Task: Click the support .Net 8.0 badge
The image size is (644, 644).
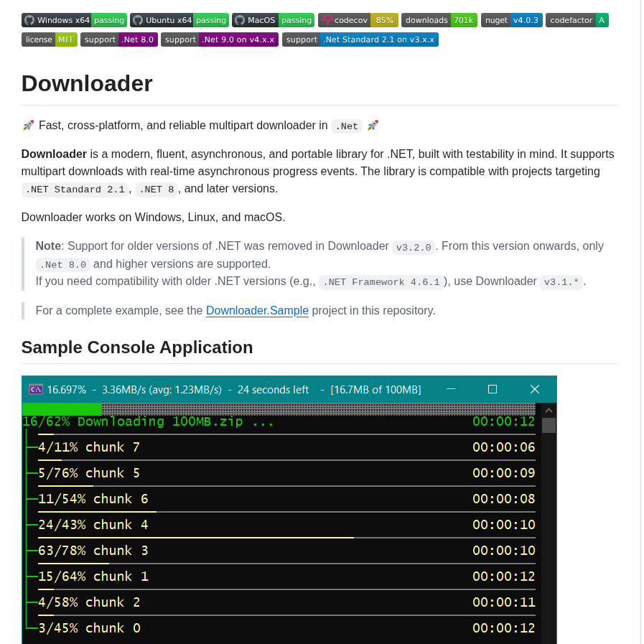Action: coord(118,39)
